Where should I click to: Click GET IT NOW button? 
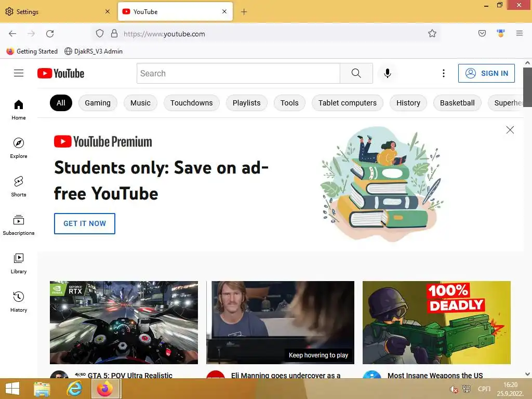pos(85,223)
